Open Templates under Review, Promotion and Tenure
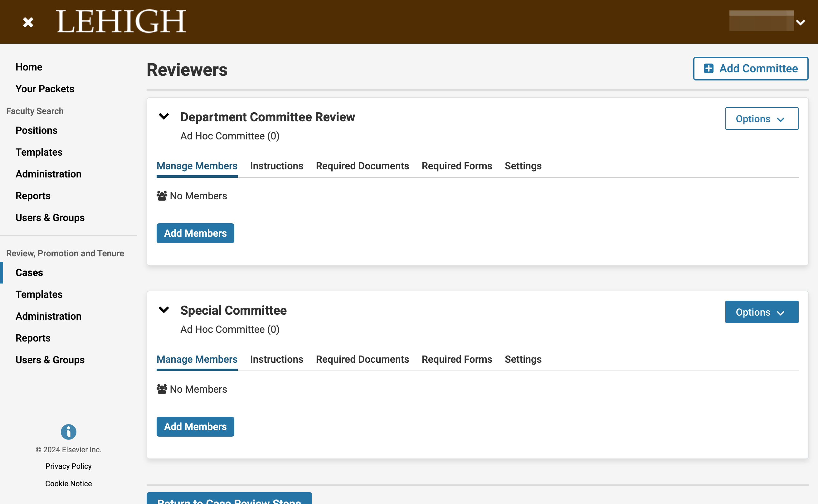818x504 pixels. click(x=39, y=295)
